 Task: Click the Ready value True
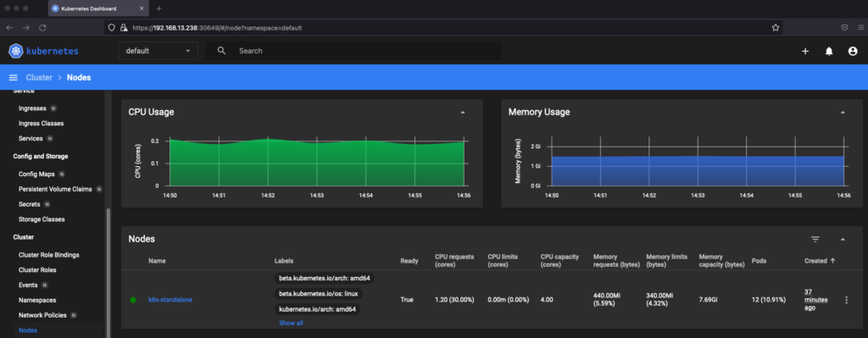(407, 300)
